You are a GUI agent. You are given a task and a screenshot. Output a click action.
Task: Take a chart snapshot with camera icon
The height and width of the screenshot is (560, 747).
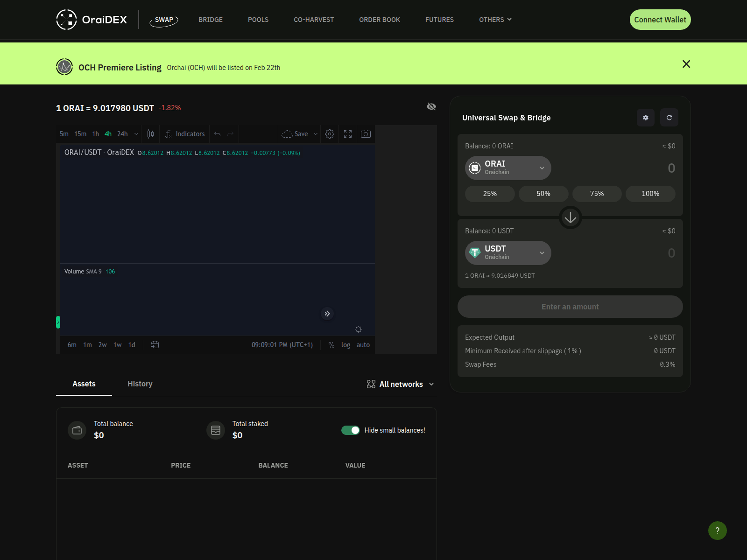366,134
